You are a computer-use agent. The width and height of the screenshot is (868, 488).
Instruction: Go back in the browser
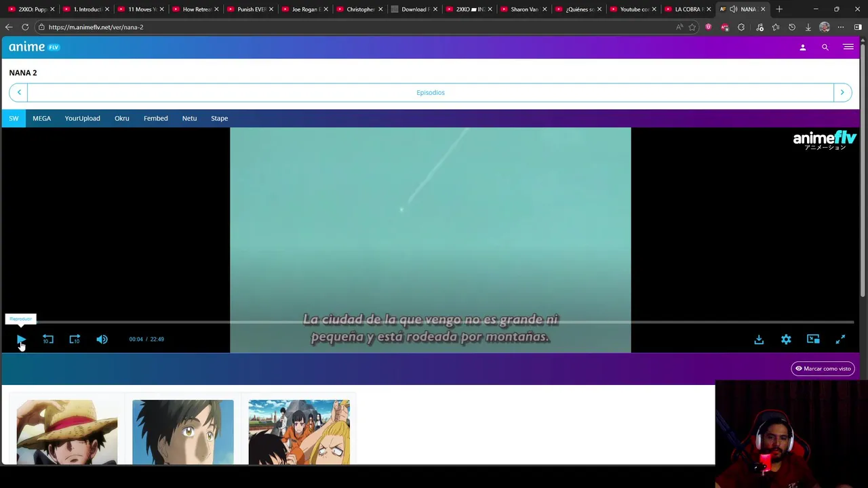[x=9, y=27]
